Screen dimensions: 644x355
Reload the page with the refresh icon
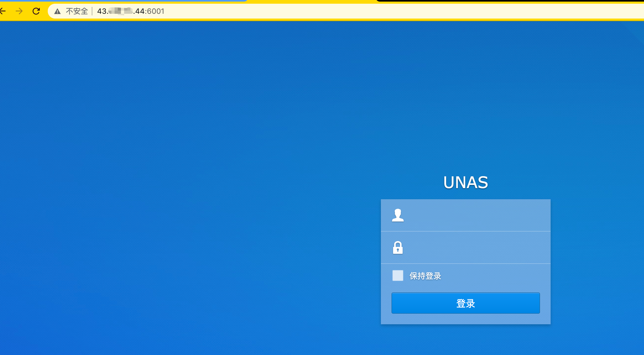[x=36, y=11]
